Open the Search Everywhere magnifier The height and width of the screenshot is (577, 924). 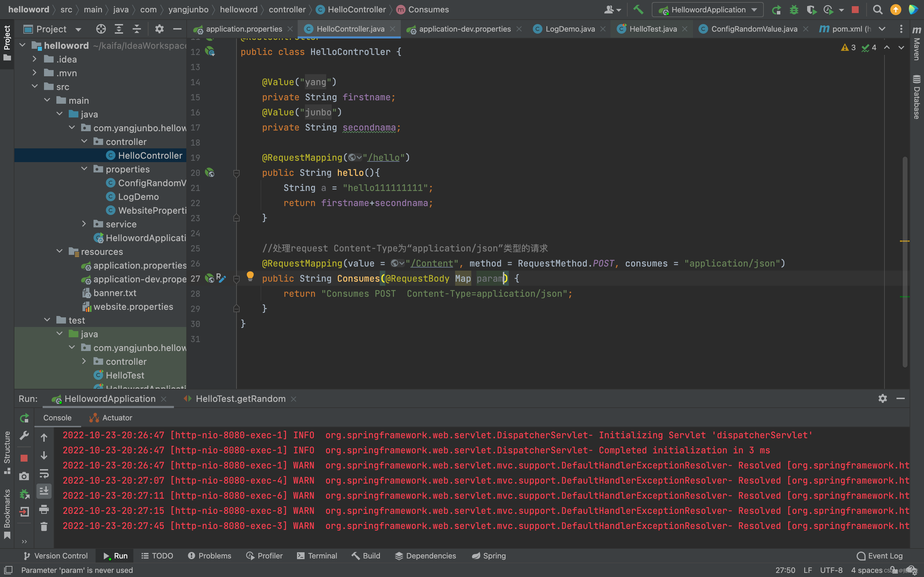click(x=877, y=10)
